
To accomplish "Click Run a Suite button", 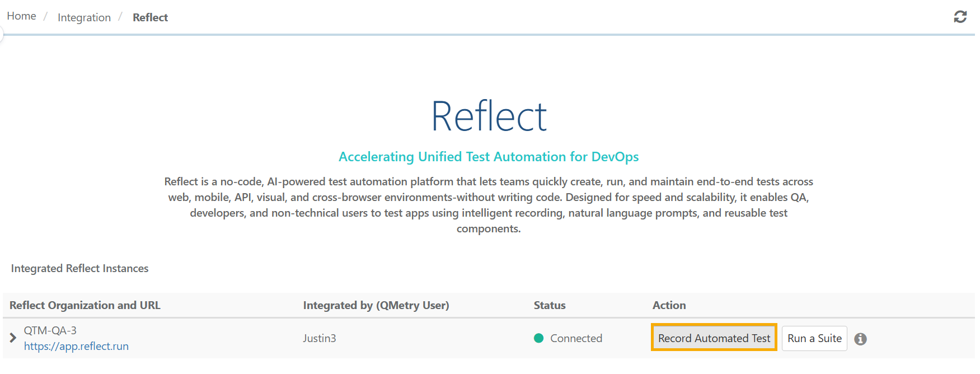I will point(814,338).
